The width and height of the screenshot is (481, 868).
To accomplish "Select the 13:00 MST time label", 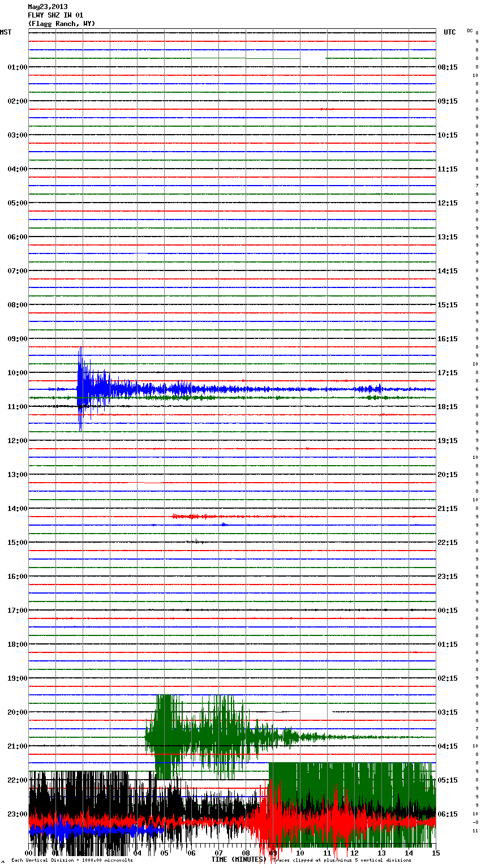I will tap(17, 475).
